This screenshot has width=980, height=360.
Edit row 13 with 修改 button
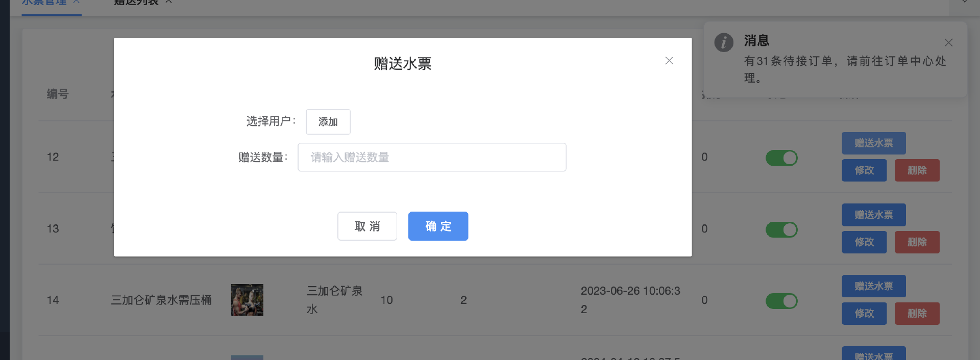coord(864,242)
